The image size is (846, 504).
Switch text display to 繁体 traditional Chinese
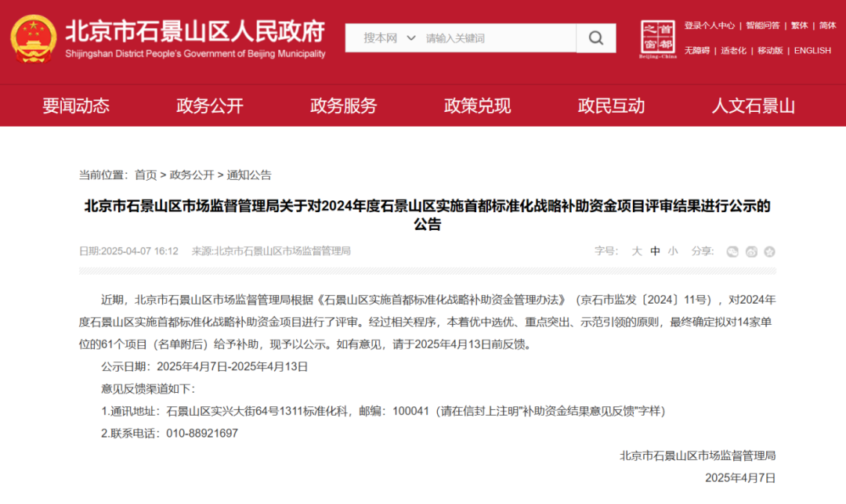point(799,26)
